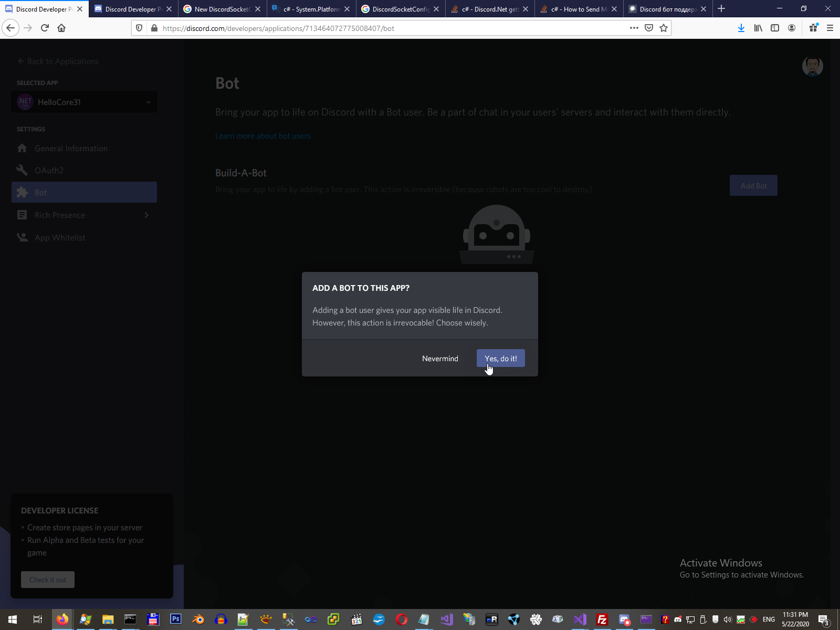Click Firefox back arrow button
Screen dimensions: 840x630
coord(10,28)
